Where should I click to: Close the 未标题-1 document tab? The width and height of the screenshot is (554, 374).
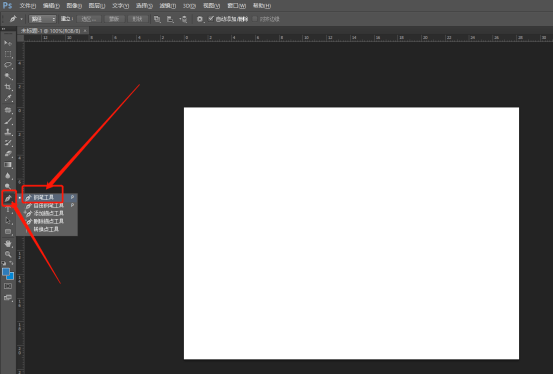click(x=85, y=31)
